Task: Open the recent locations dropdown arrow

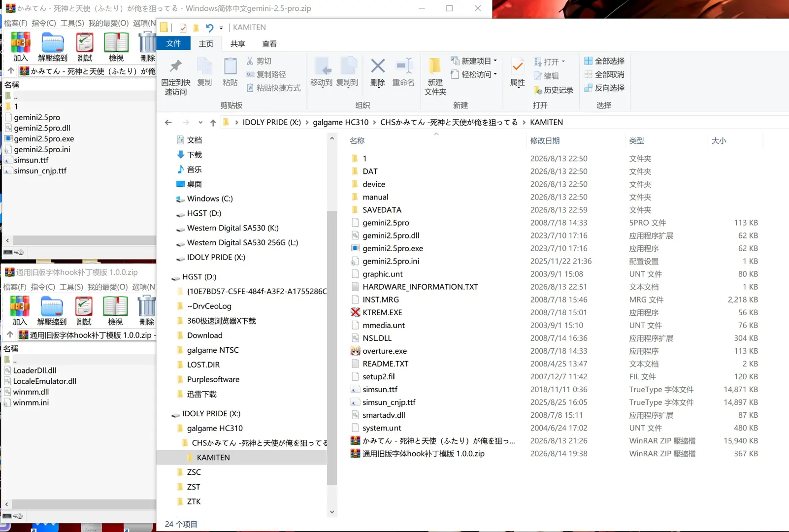Action: tap(200, 122)
